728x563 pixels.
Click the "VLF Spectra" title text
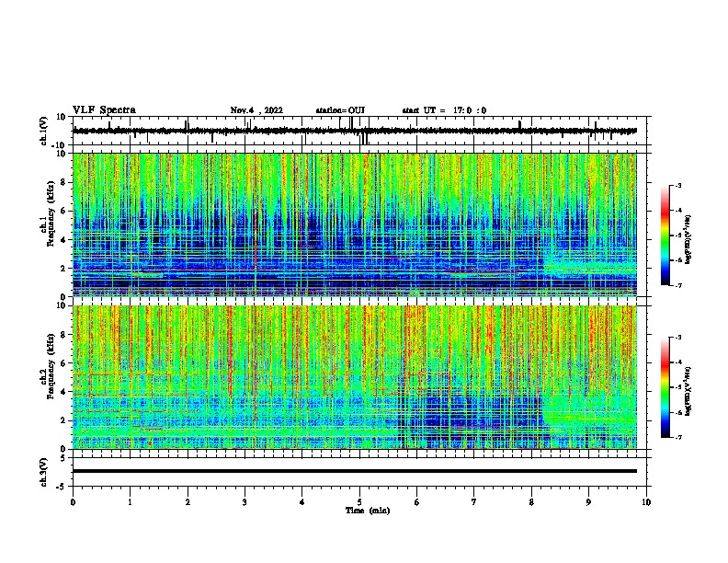point(104,110)
